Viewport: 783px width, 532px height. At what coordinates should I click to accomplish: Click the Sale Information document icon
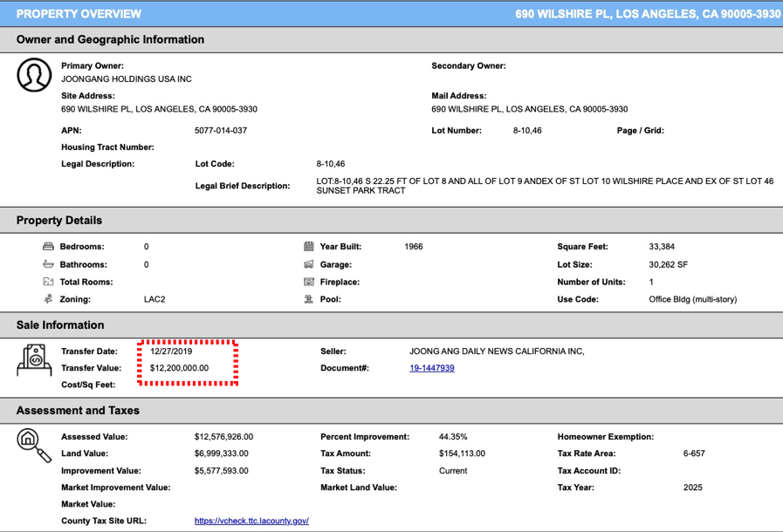click(35, 360)
